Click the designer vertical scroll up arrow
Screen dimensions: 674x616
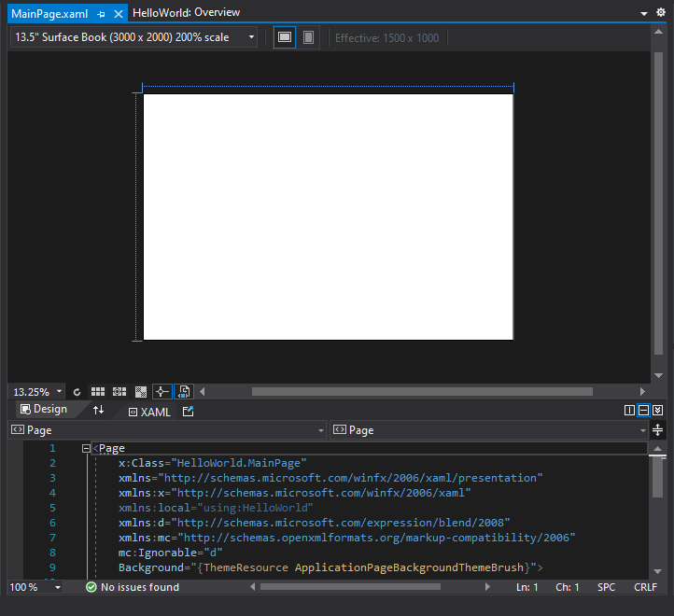click(658, 32)
